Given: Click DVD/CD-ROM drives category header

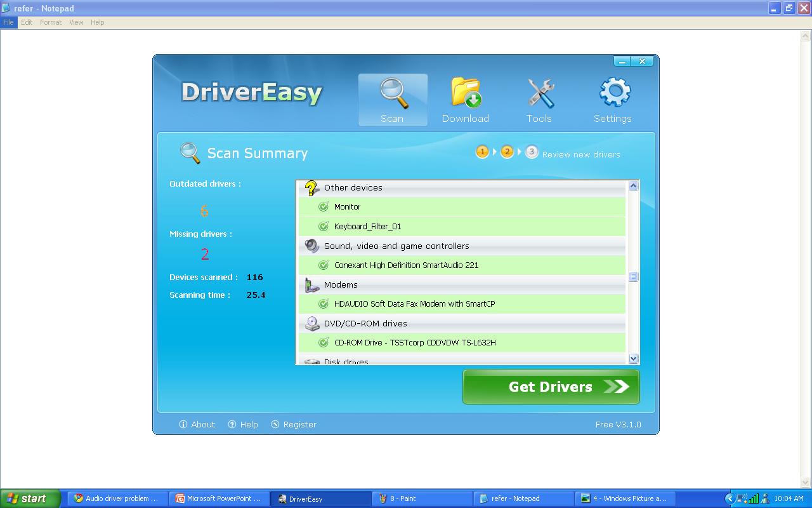Looking at the screenshot, I should 462,323.
